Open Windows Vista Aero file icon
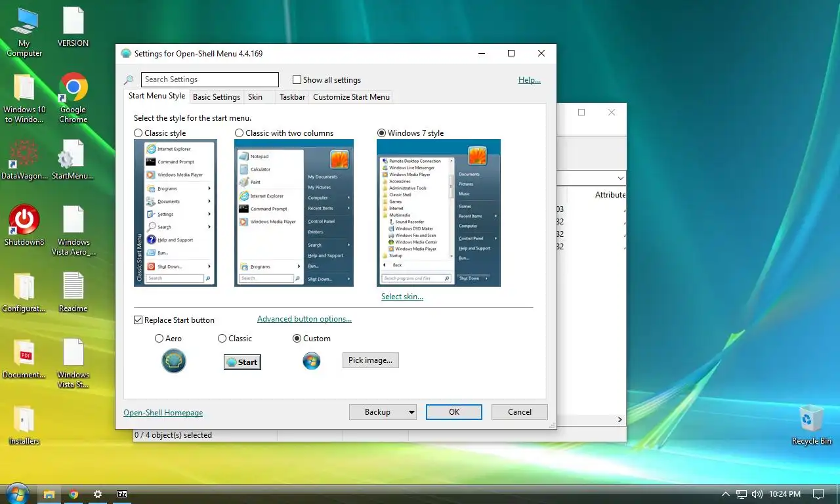Screen dimensions: 840x504 [x=73, y=230]
